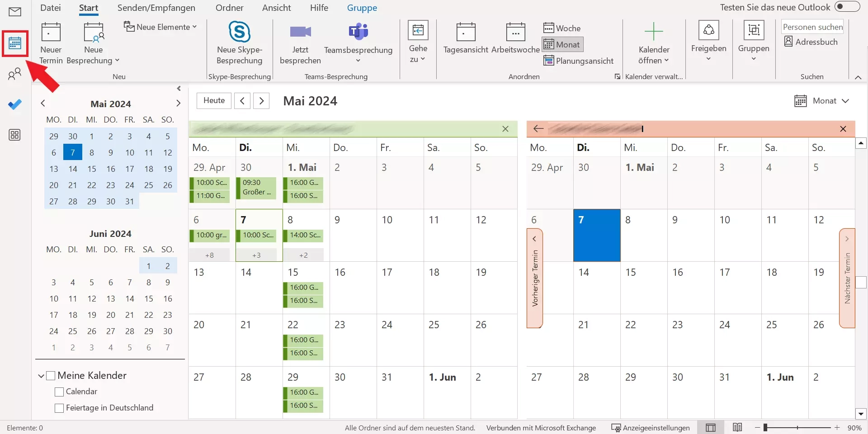This screenshot has width=868, height=434.
Task: Close the green calendar tab
Action: [x=505, y=129]
